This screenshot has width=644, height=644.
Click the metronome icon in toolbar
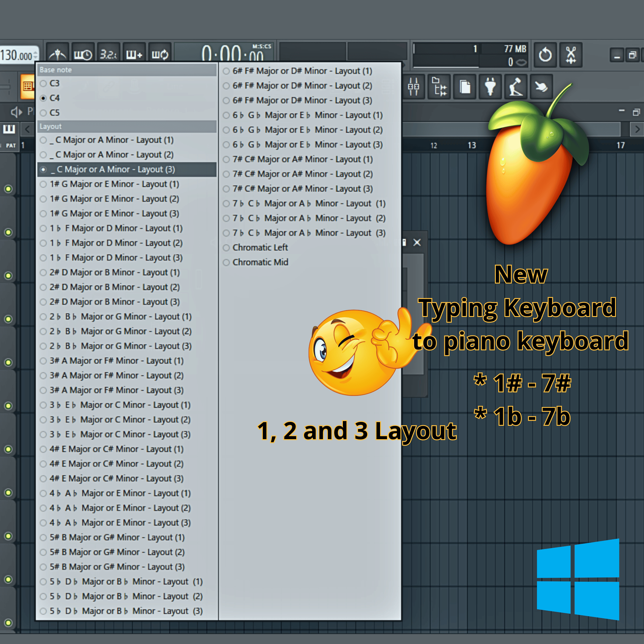(57, 54)
